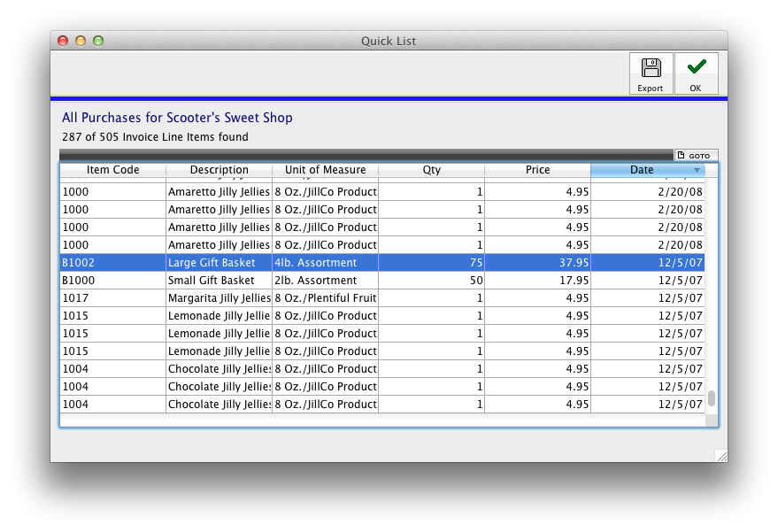Select the highlighted Large Gift Basket row

point(382,263)
